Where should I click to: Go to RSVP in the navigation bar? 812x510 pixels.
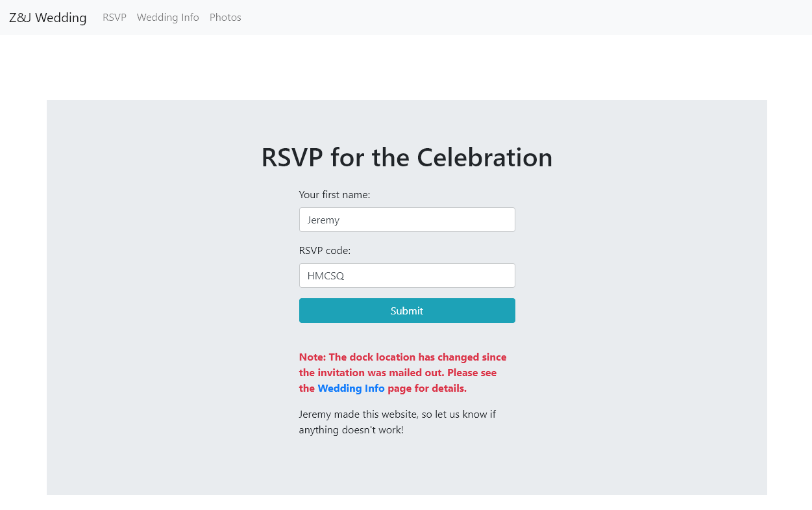tap(114, 18)
